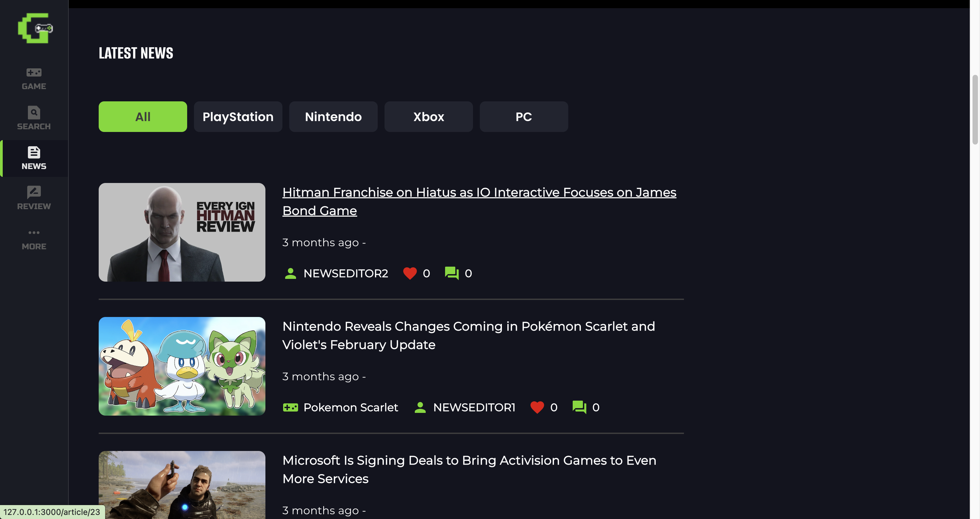This screenshot has height=519, width=980.
Task: Click the author icon beside NEWSEDITOR2
Action: click(x=290, y=273)
